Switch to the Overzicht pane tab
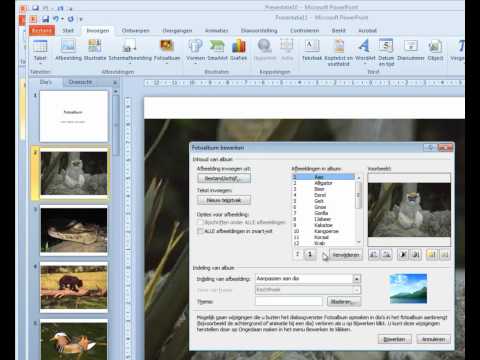480x360 pixels. (80, 82)
